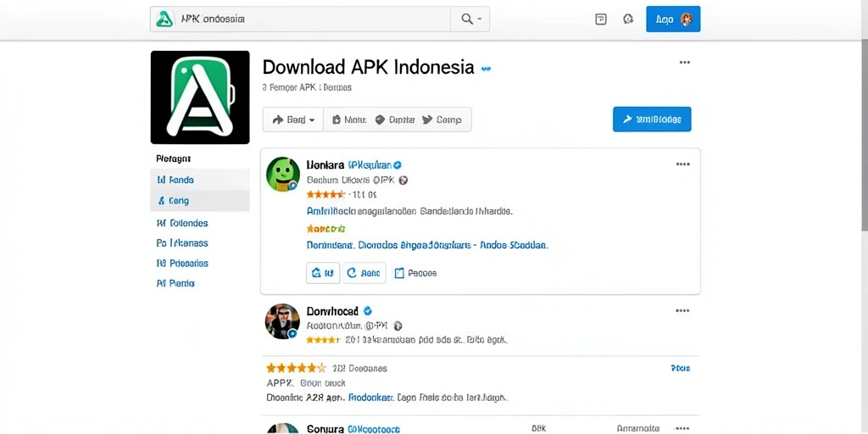This screenshot has width=868, height=434.
Task: Click the 'Sonura' poster name at bottom
Action: click(x=325, y=429)
